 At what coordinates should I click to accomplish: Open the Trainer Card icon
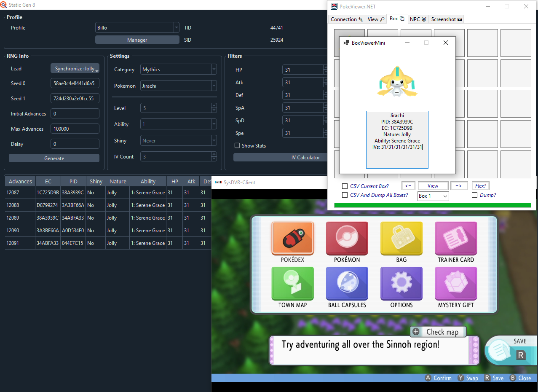coord(456,238)
